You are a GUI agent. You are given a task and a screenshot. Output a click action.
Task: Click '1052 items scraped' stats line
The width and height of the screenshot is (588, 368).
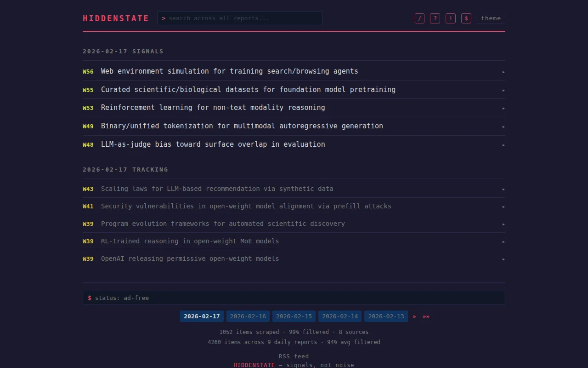coord(294,332)
